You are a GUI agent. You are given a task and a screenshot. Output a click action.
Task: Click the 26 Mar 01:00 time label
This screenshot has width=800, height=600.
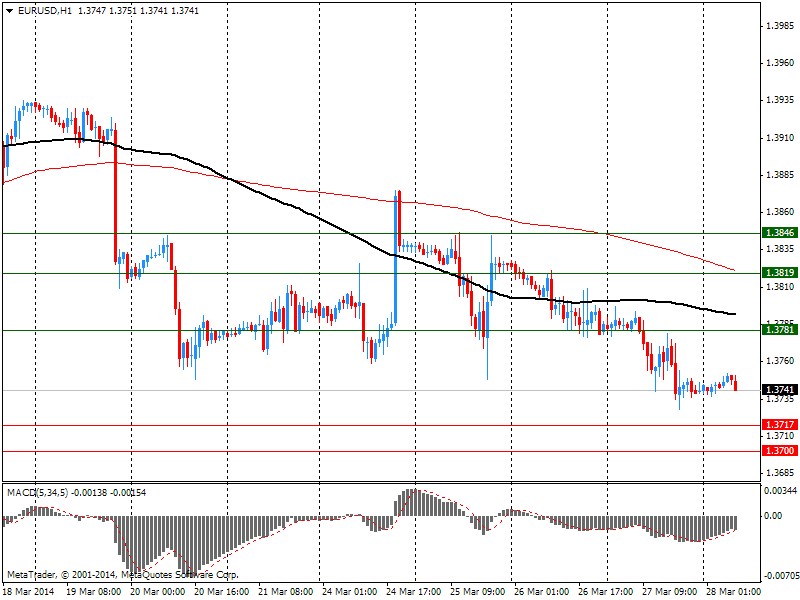[x=541, y=592]
